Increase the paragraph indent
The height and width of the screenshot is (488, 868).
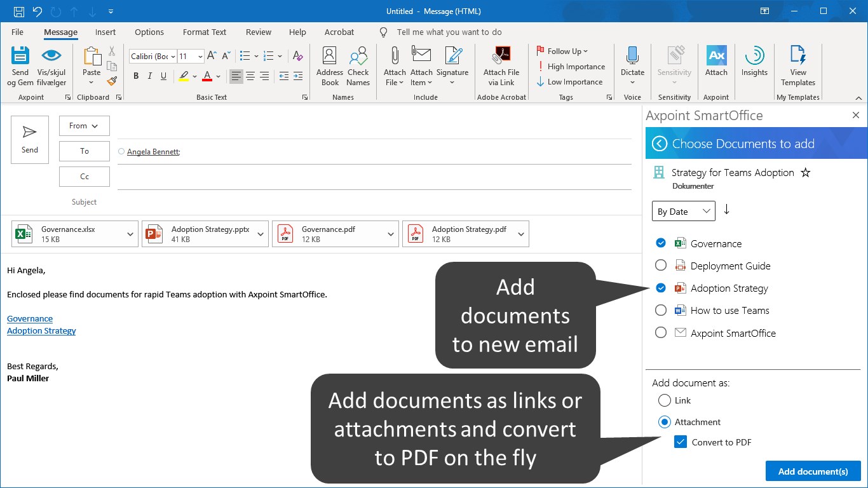pos(299,76)
